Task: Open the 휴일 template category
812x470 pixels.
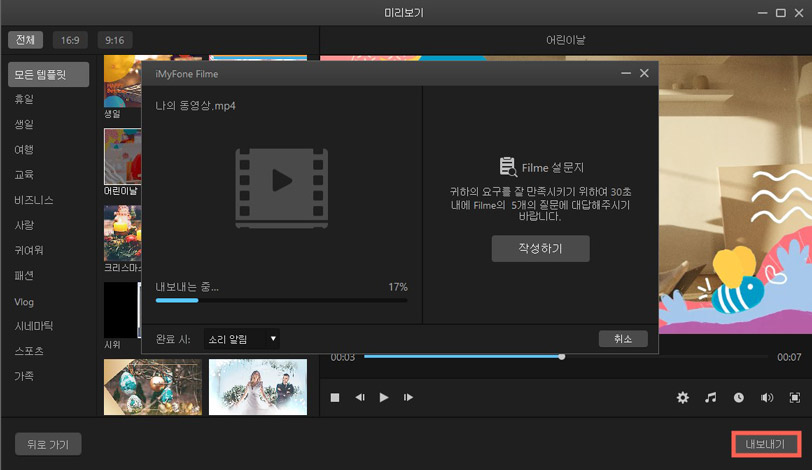Action: point(24,99)
